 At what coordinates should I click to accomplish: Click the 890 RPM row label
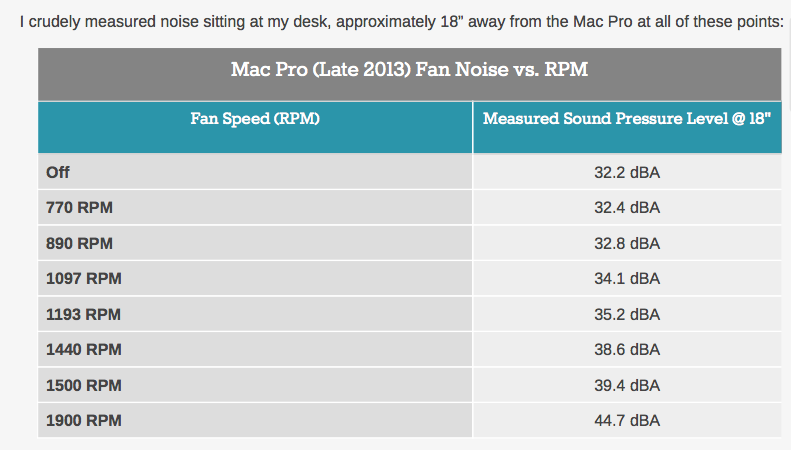(79, 244)
